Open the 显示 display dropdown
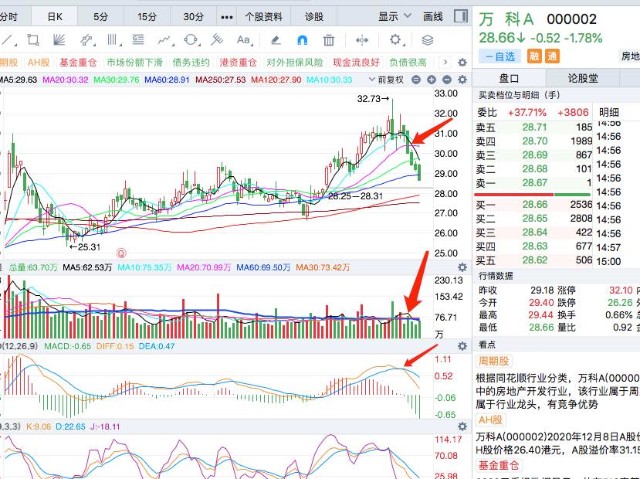 394,17
